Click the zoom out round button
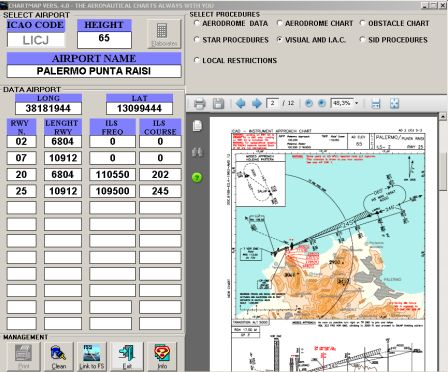 pos(309,103)
